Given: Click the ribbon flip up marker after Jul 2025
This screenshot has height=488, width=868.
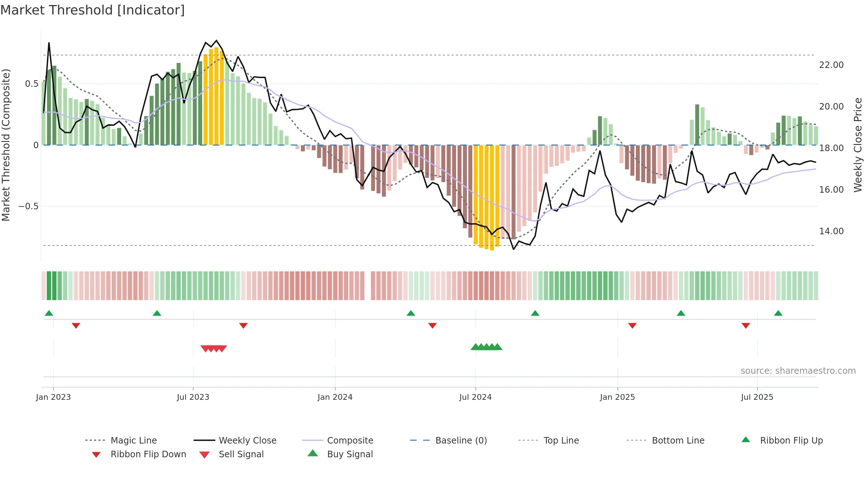Looking at the screenshot, I should (778, 313).
